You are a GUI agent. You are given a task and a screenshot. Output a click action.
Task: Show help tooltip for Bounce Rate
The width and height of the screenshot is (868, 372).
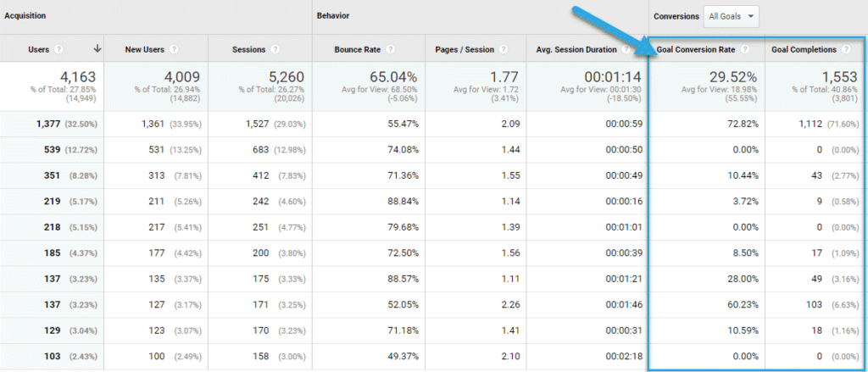[x=391, y=49]
